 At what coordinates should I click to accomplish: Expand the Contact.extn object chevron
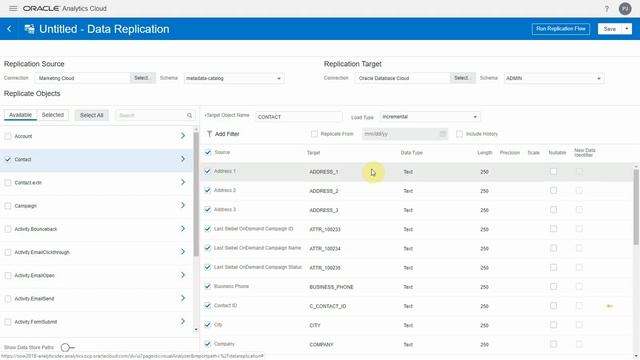click(183, 182)
